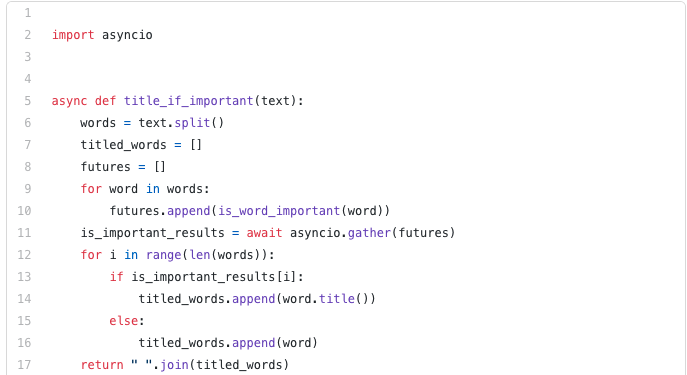Click line number 5 in gutter

(x=28, y=101)
